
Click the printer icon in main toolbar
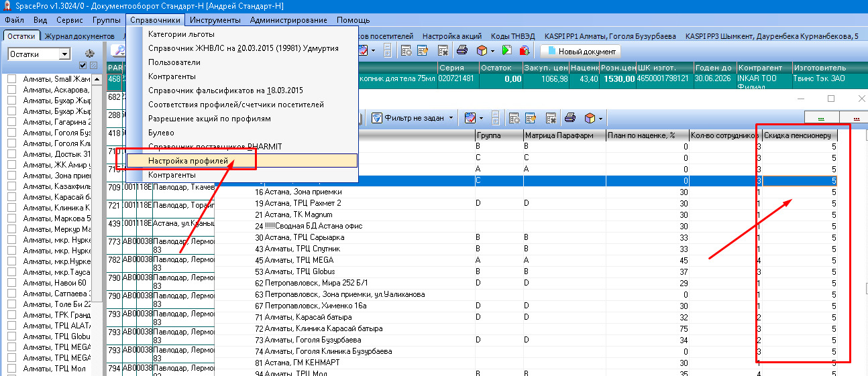[462, 51]
